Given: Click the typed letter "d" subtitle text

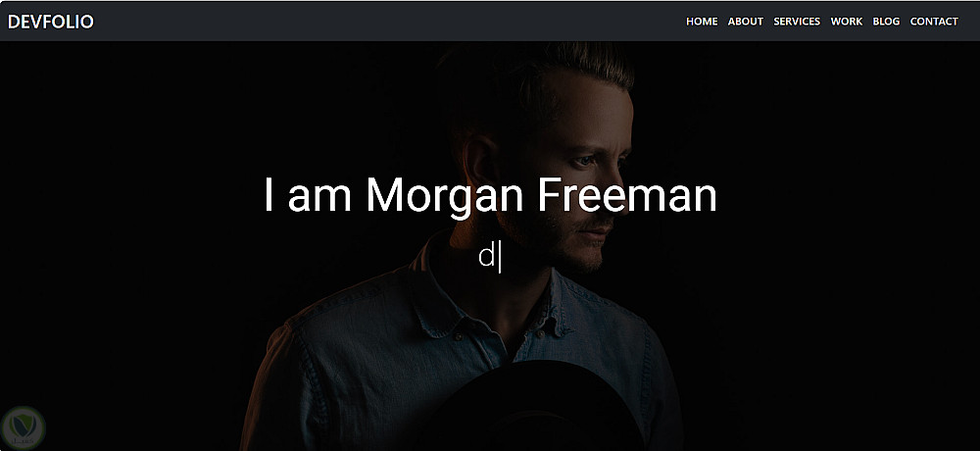Looking at the screenshot, I should pyautogui.click(x=486, y=257).
